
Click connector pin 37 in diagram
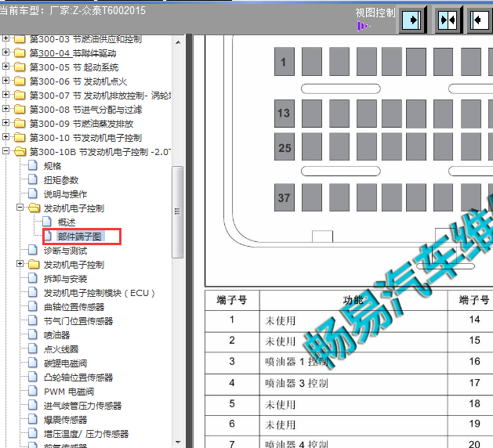pos(285,197)
